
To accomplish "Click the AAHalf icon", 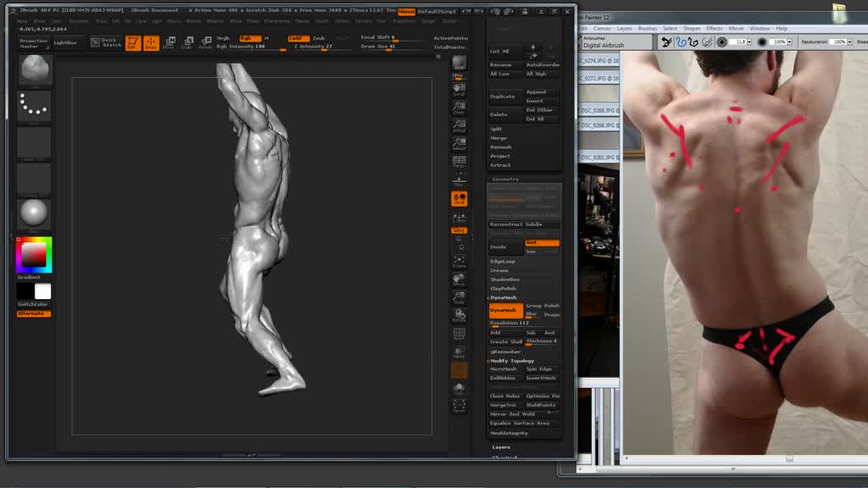I will [x=459, y=144].
